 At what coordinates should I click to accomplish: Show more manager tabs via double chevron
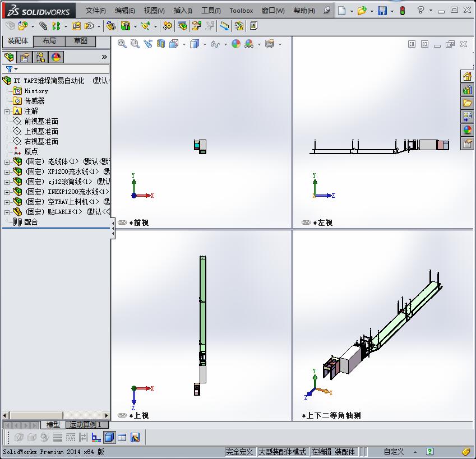pos(104,57)
